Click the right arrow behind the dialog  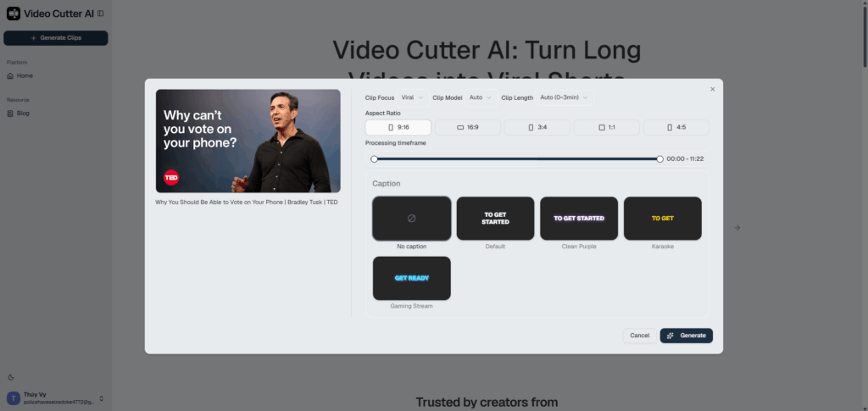click(737, 228)
